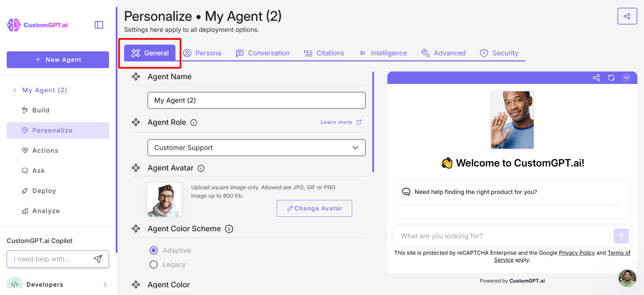This screenshot has height=295, width=644.
Task: Open the Persona tab
Action: [x=202, y=53]
